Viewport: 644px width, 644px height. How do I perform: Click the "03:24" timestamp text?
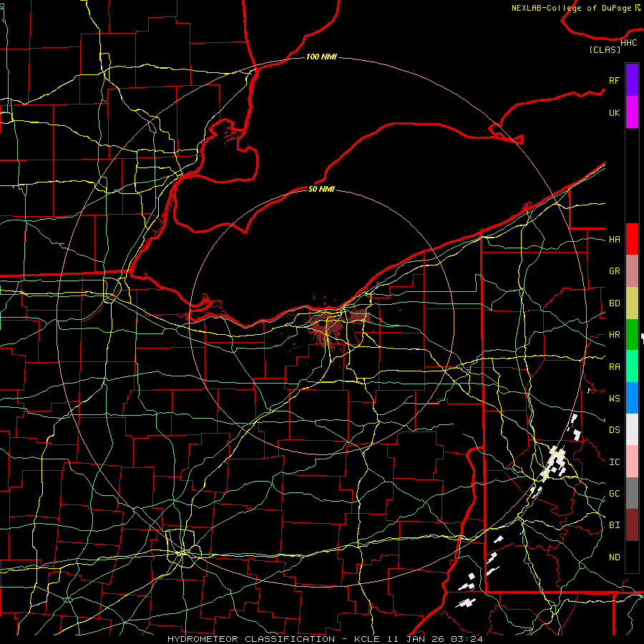pyautogui.click(x=467, y=639)
